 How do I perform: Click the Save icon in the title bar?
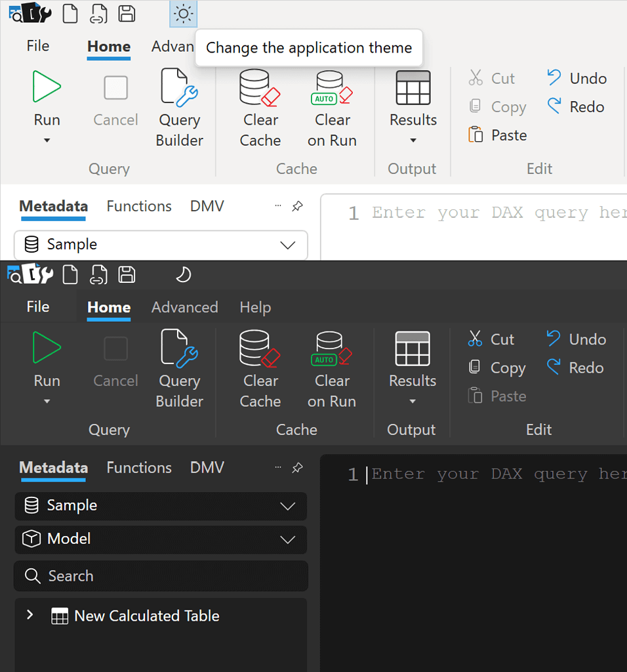tap(127, 13)
